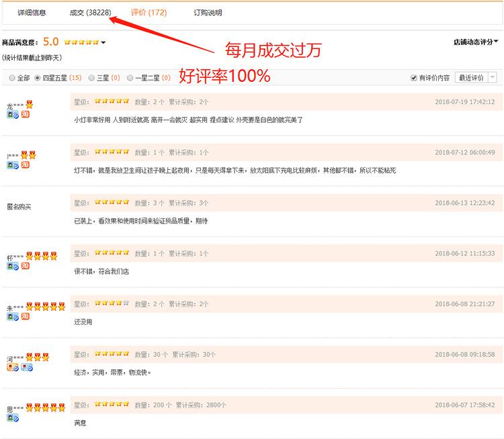Open the 成交 (38228) tab

click(x=90, y=13)
